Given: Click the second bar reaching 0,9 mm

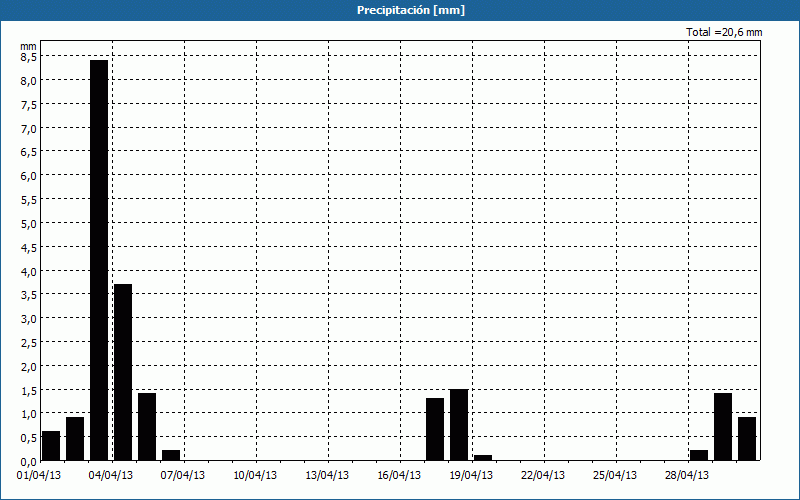Looking at the screenshot, I should click(75, 439).
